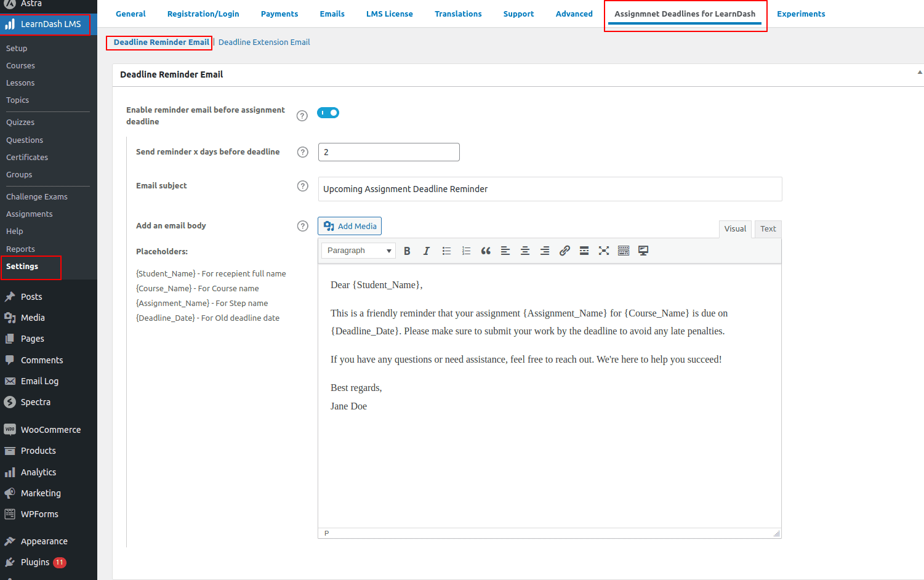The image size is (924, 580).
Task: Click the Email subject input field
Action: [x=550, y=189]
